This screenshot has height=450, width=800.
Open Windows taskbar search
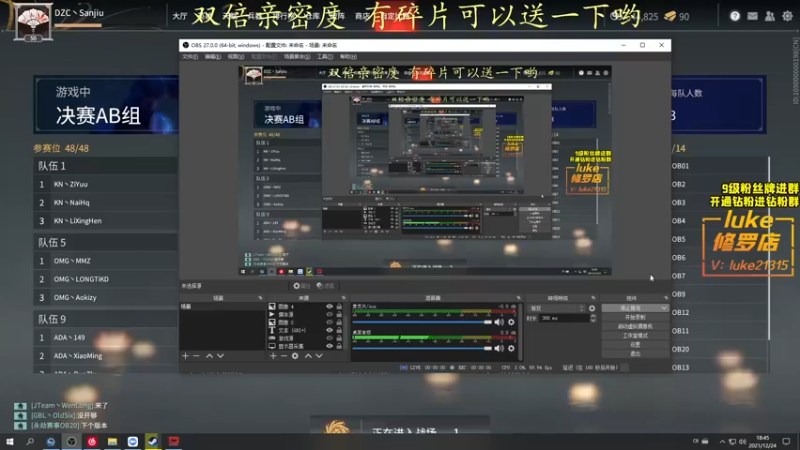click(x=30, y=441)
